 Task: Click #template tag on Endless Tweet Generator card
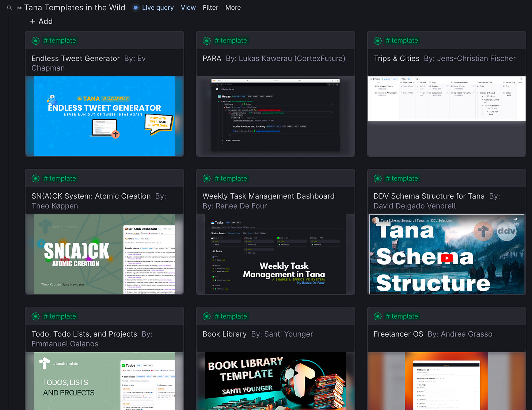pos(60,41)
